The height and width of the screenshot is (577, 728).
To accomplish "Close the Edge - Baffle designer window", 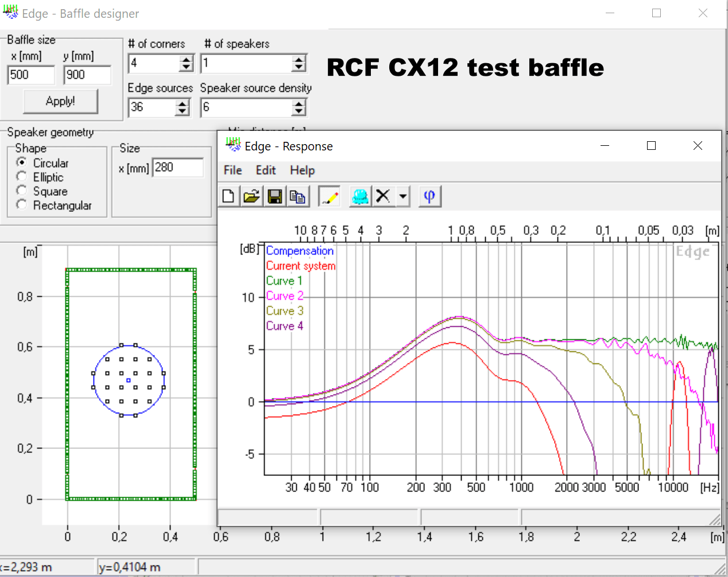I will point(703,13).
